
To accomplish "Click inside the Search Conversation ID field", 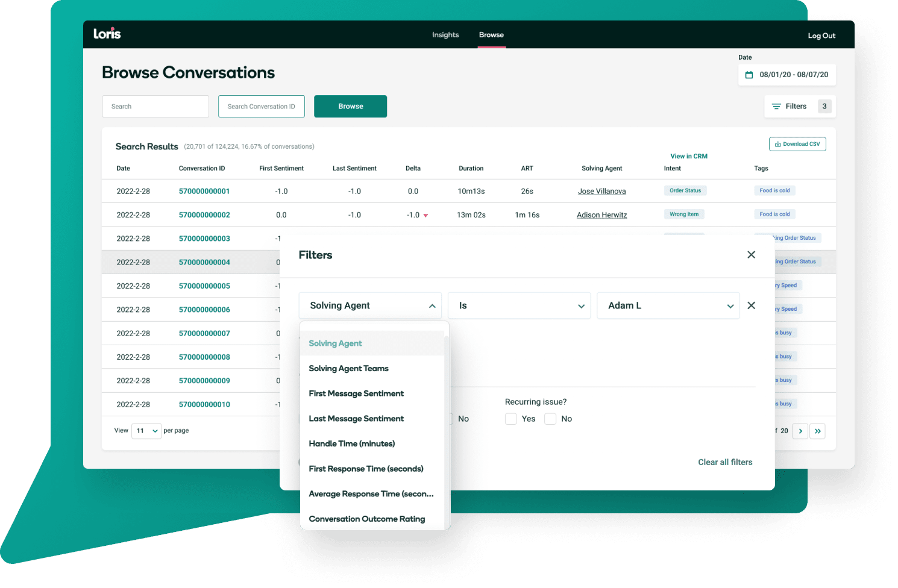I will [261, 106].
